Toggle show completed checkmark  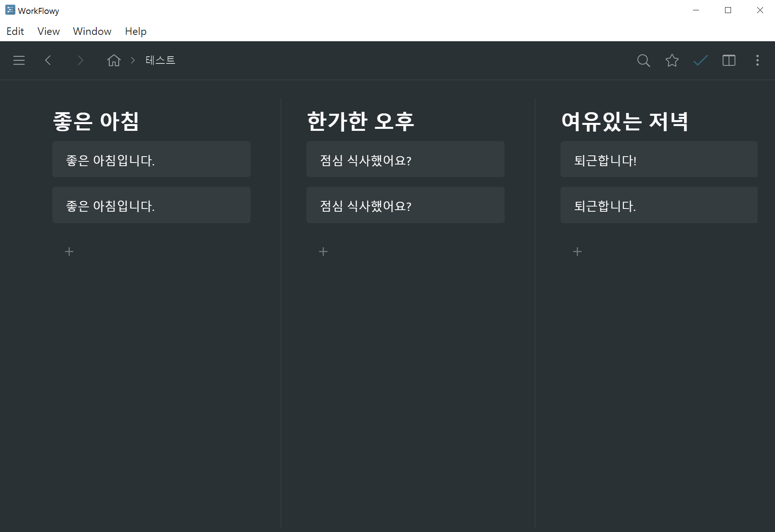point(700,60)
